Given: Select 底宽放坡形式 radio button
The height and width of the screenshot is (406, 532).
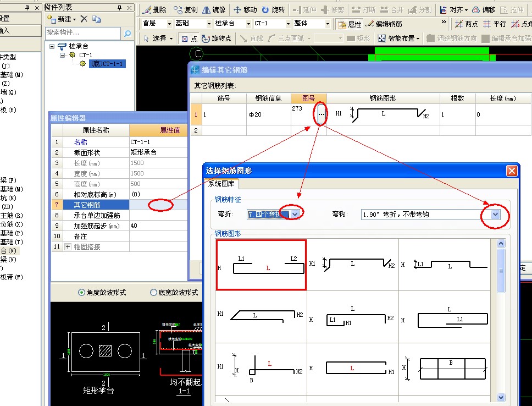Looking at the screenshot, I should click(x=153, y=293).
